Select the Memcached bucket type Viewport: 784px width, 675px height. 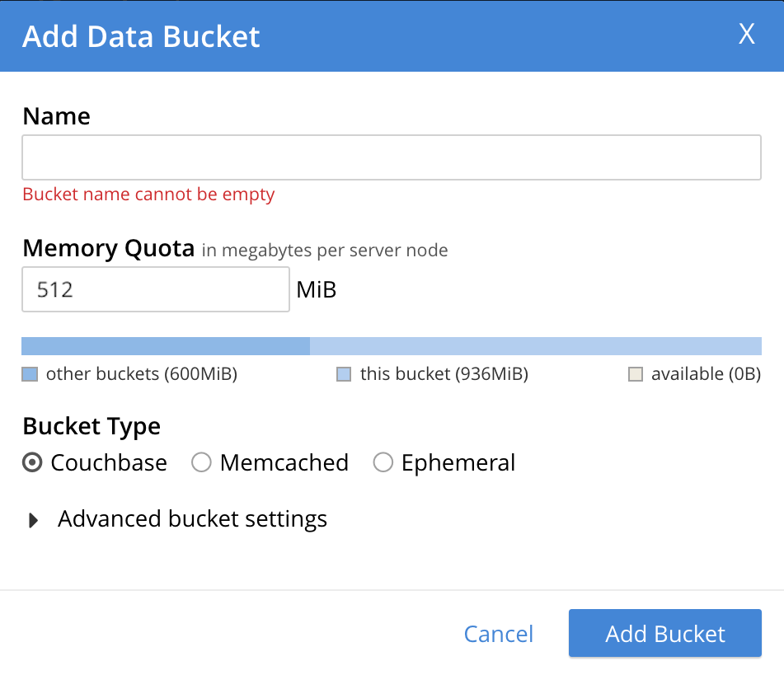pyautogui.click(x=201, y=462)
